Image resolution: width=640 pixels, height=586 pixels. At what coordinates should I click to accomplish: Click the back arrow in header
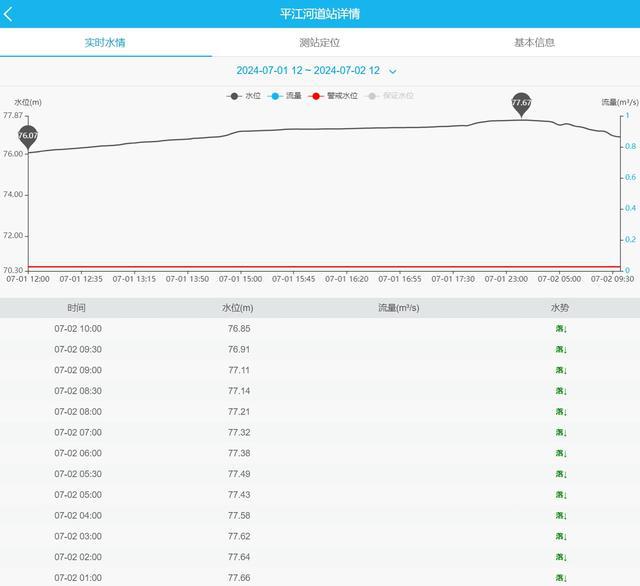click(x=9, y=14)
